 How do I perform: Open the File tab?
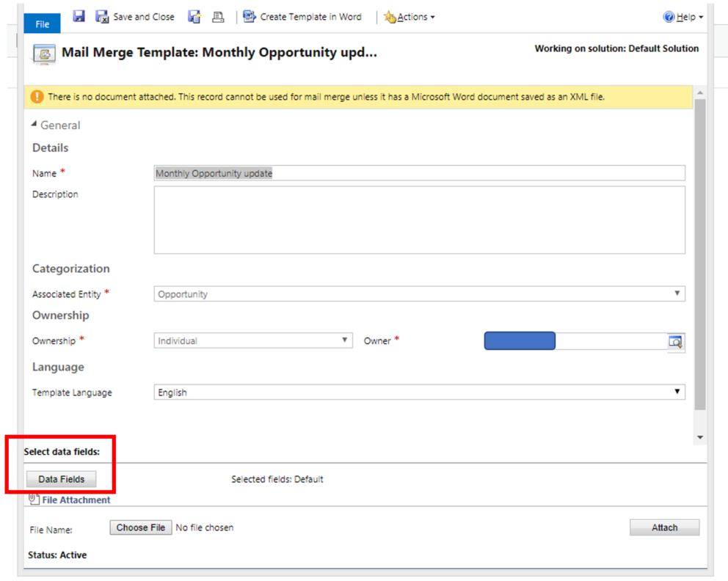[43, 23]
